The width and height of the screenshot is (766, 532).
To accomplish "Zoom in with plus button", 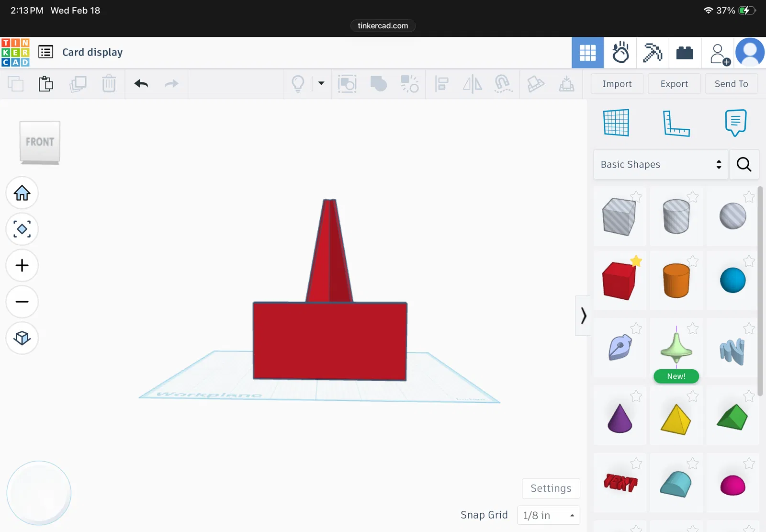I will (22, 265).
